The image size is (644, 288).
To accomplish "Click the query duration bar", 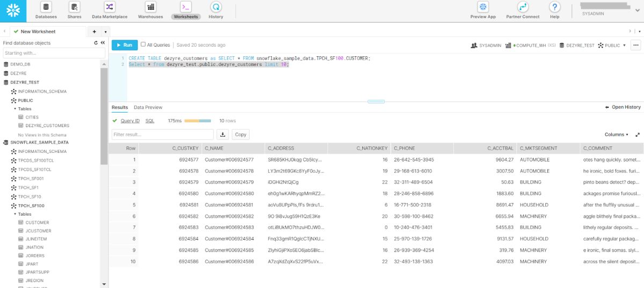I will coord(197,121).
